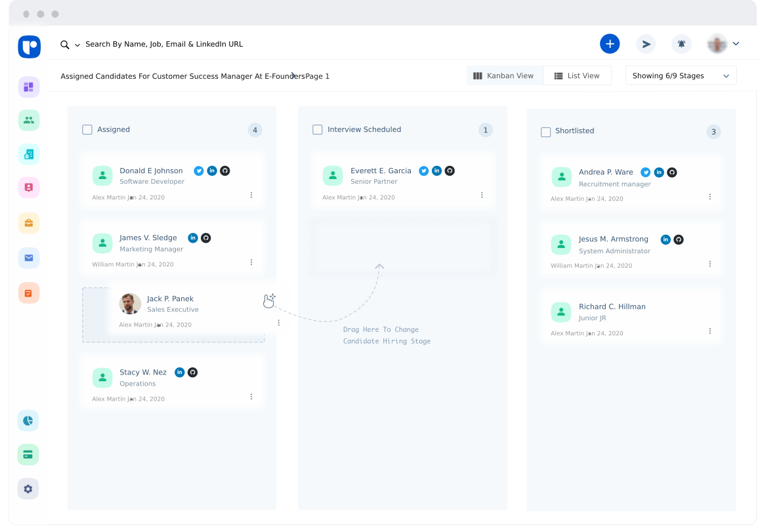Expand the user profile menu chevron
Screen dimensions: 760x532
pos(736,43)
